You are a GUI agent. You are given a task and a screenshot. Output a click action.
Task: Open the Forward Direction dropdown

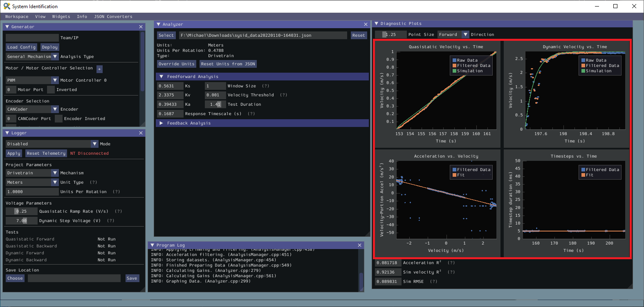[465, 35]
